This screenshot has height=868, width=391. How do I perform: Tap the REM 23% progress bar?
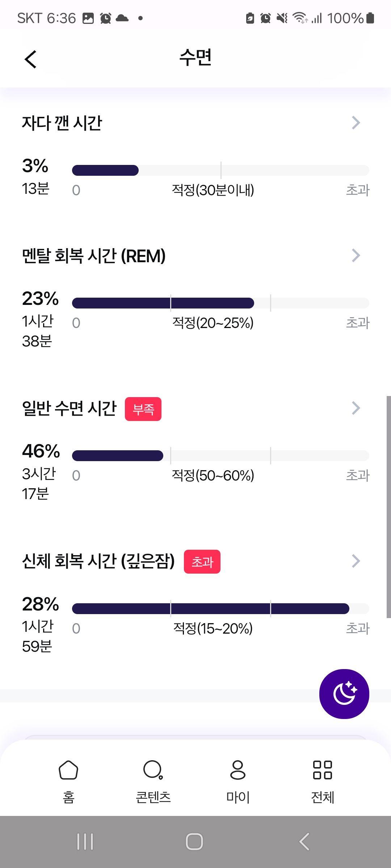coord(220,303)
